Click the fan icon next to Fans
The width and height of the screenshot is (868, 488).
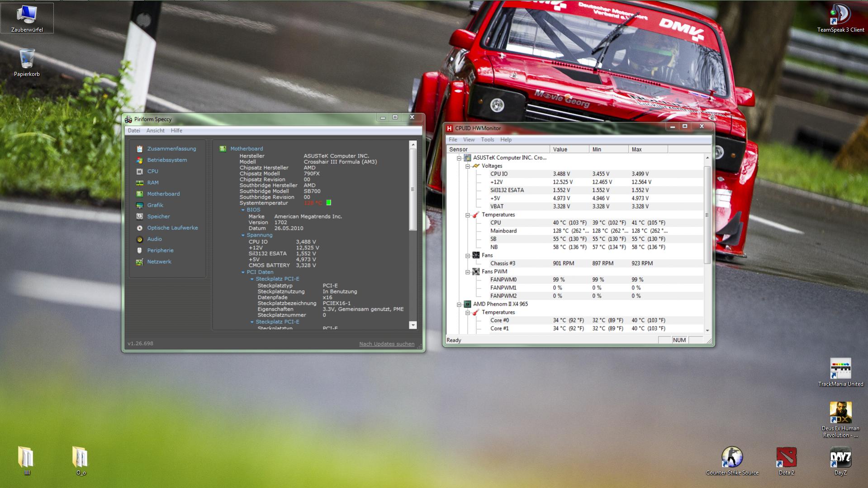tap(476, 256)
